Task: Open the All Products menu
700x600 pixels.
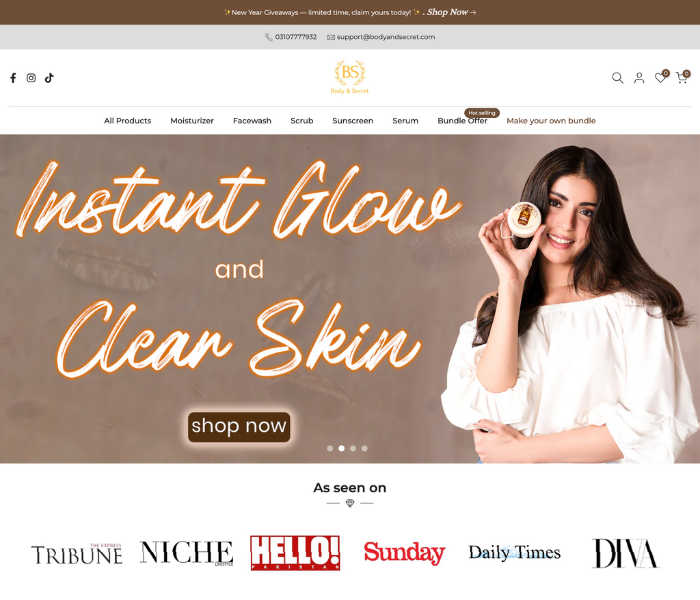Action: pyautogui.click(x=128, y=121)
